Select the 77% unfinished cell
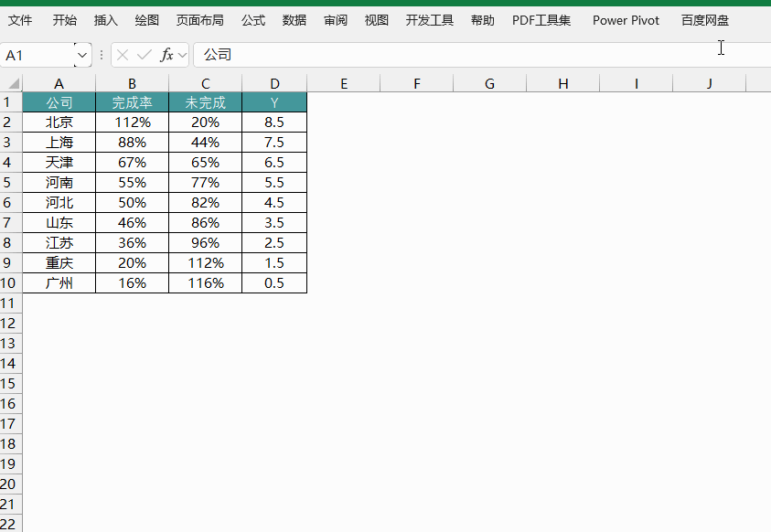771x532 pixels. pos(206,182)
